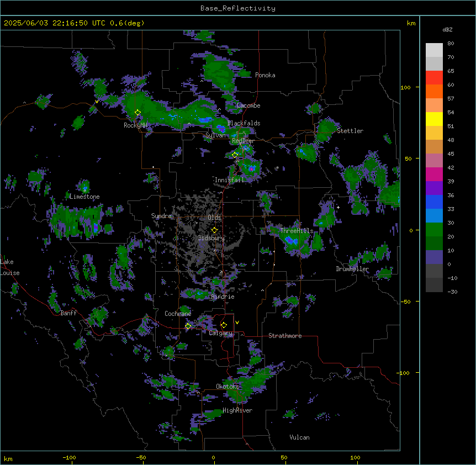Click the green 30 dBZ legend swatch
Viewport: 476px width, 465px height.
coord(434,230)
